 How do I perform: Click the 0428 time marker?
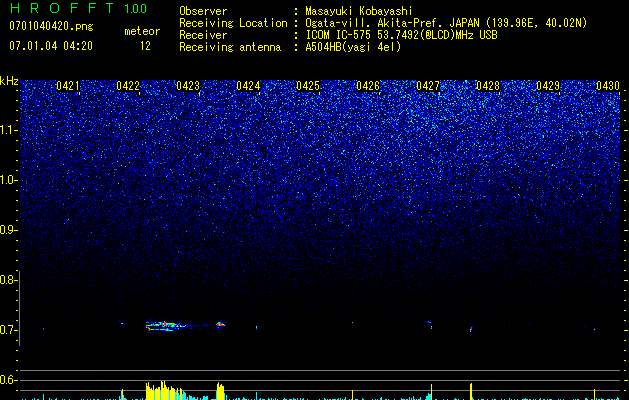pyautogui.click(x=488, y=86)
